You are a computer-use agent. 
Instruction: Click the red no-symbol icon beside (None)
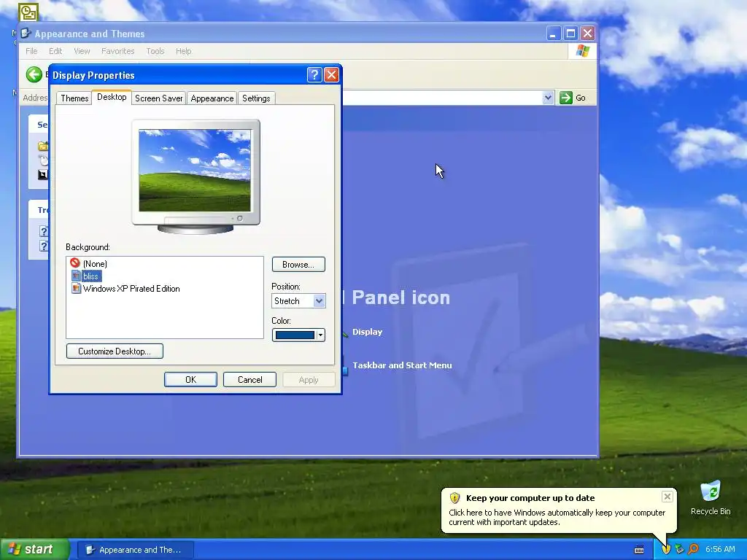click(x=75, y=262)
